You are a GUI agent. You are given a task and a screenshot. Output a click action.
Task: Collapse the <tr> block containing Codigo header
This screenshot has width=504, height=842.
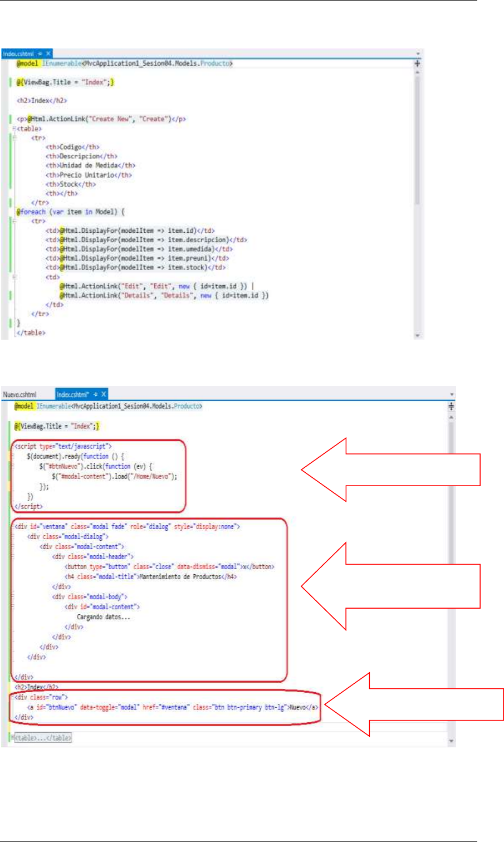tap(14, 138)
